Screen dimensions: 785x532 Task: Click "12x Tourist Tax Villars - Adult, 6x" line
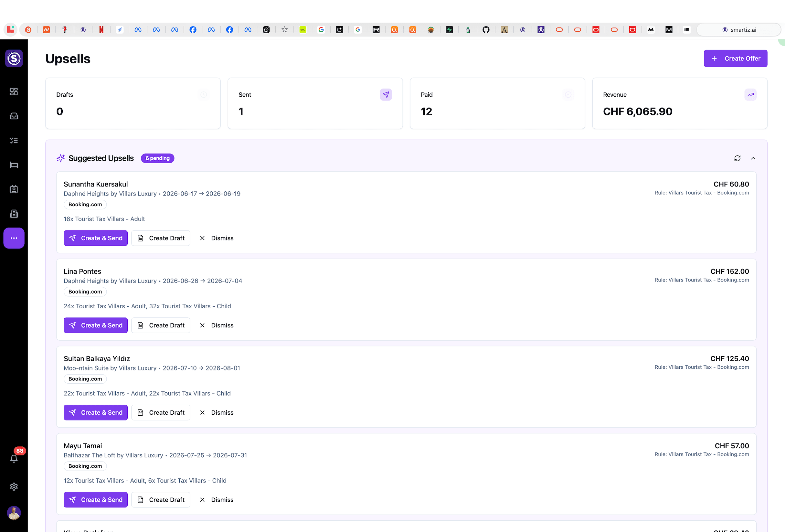coord(145,480)
